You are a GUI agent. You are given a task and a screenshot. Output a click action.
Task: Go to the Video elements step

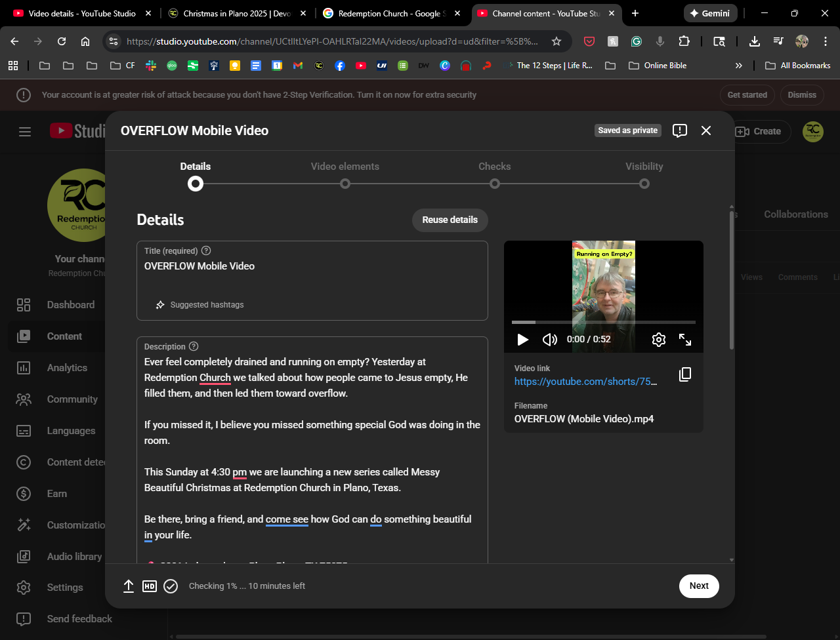(x=345, y=184)
